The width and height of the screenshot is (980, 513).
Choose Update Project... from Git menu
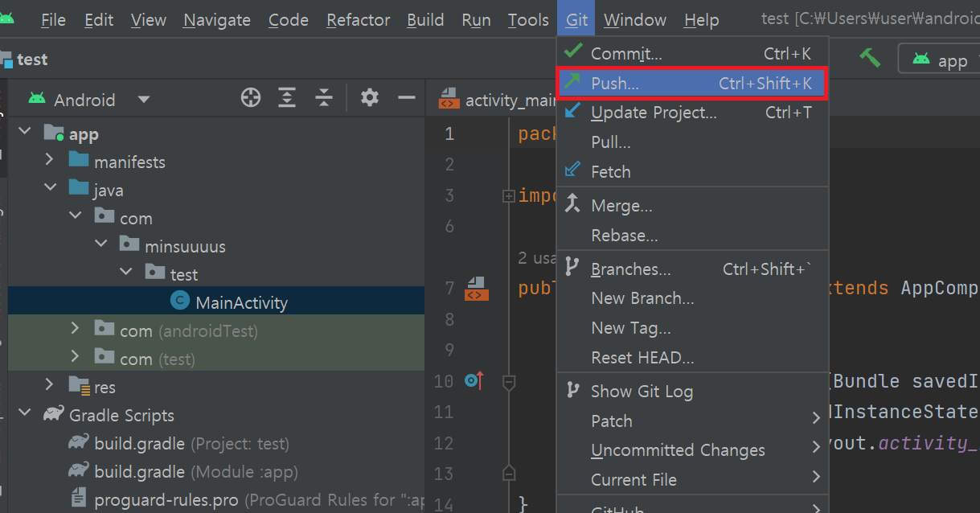pyautogui.click(x=692, y=113)
